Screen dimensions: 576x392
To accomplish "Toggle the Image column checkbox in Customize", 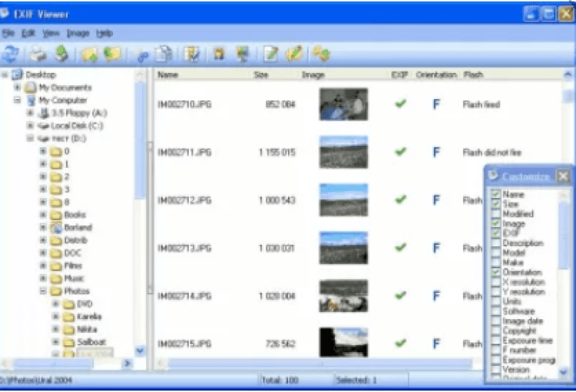I will [x=495, y=223].
